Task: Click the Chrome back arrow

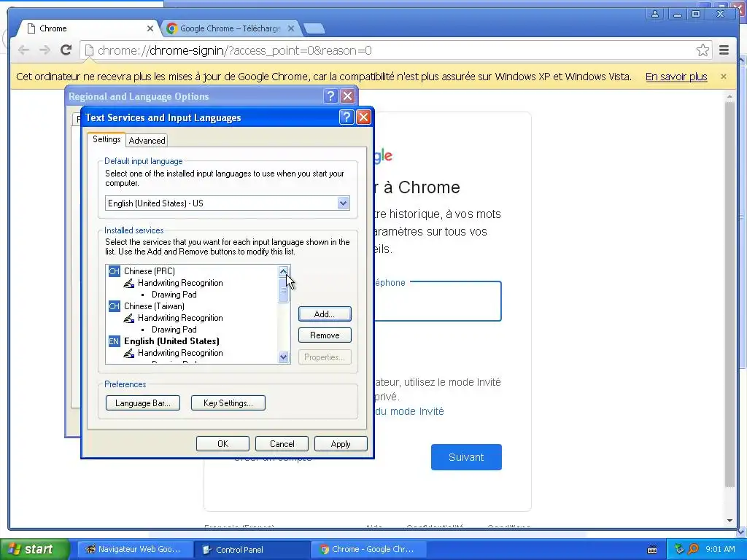Action: [x=24, y=50]
